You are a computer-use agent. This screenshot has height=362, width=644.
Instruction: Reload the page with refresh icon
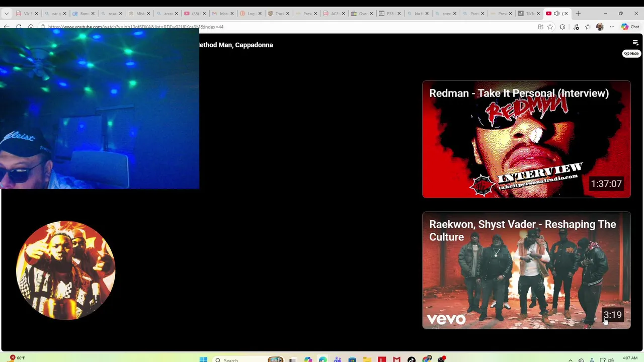click(x=19, y=27)
